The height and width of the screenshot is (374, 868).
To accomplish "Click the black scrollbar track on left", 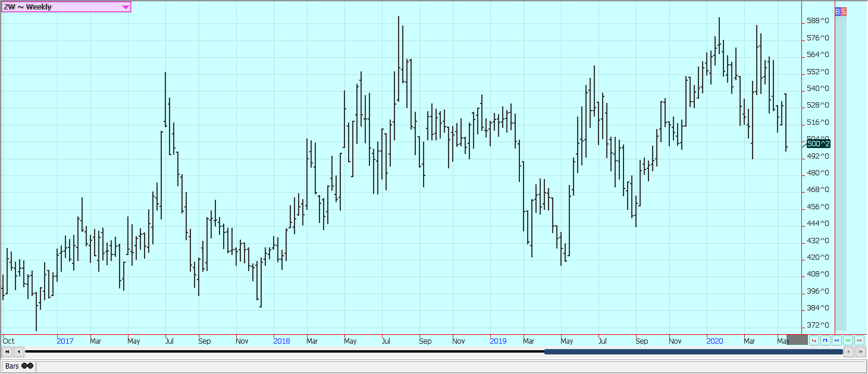I will pyautogui.click(x=284, y=352).
